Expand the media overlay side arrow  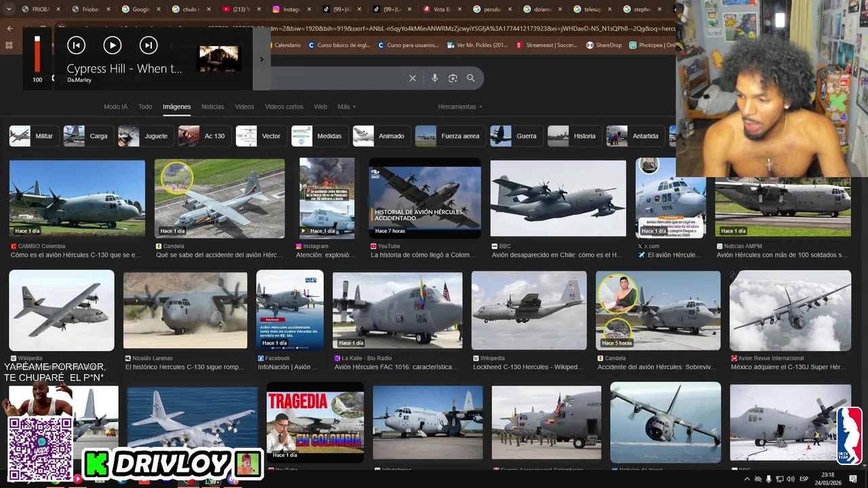coord(262,59)
